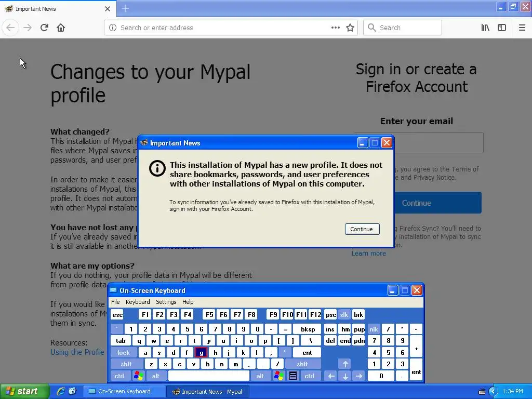
Task: Toggle the sidebar icon in browser toolbar
Action: [502, 28]
